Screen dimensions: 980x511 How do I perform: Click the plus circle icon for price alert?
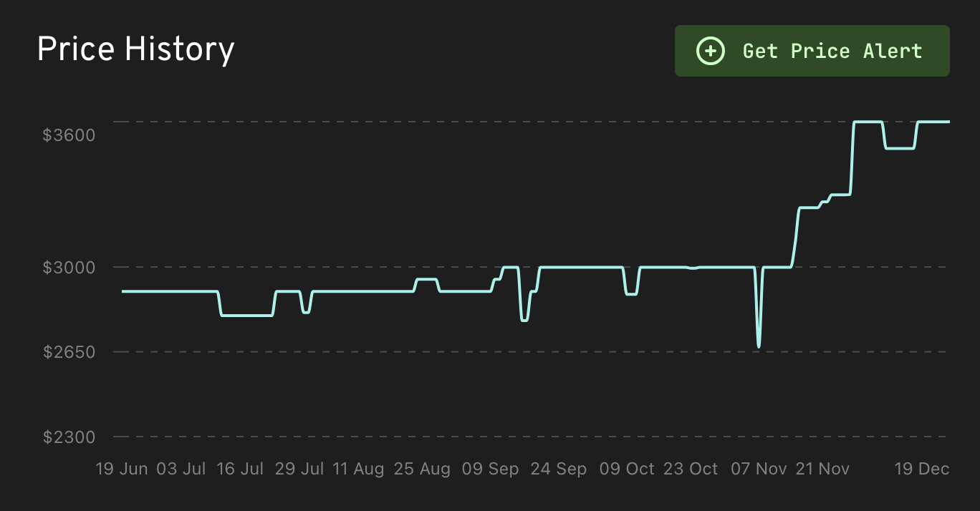click(x=710, y=51)
